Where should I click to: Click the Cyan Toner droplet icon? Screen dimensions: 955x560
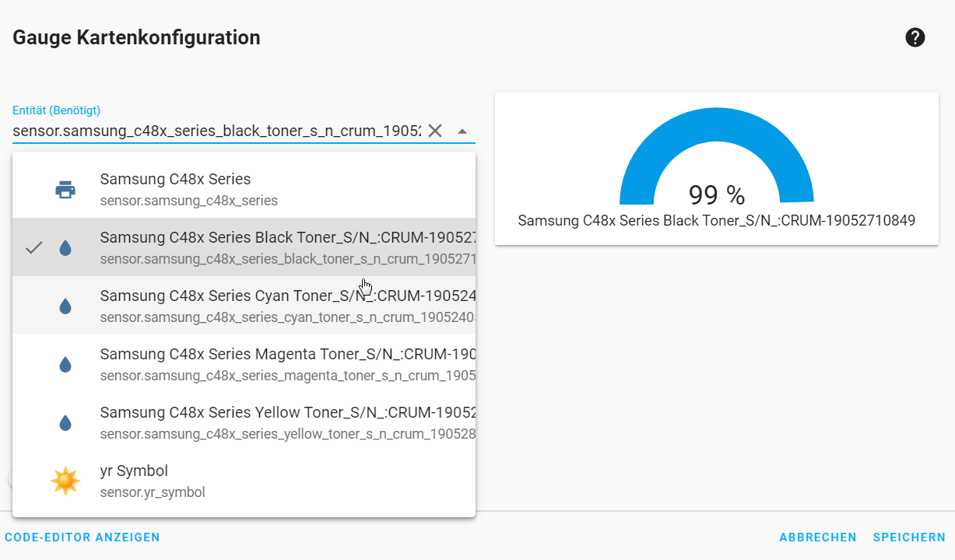(x=65, y=306)
